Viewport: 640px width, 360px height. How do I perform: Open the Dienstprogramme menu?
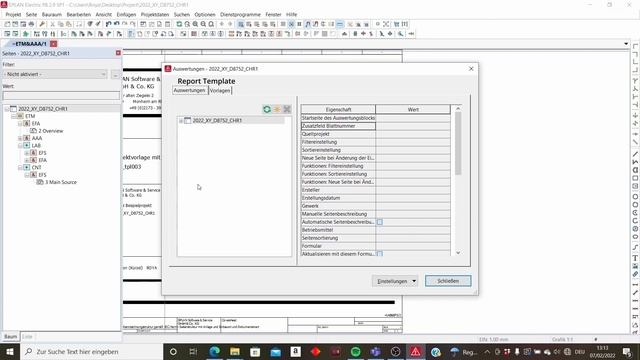pyautogui.click(x=240, y=14)
